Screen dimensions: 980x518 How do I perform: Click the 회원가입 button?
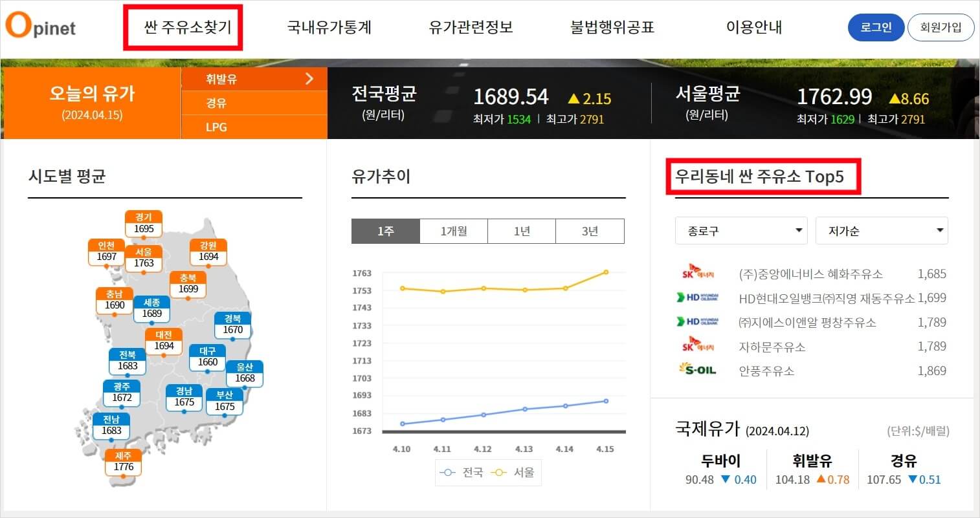coord(941,27)
